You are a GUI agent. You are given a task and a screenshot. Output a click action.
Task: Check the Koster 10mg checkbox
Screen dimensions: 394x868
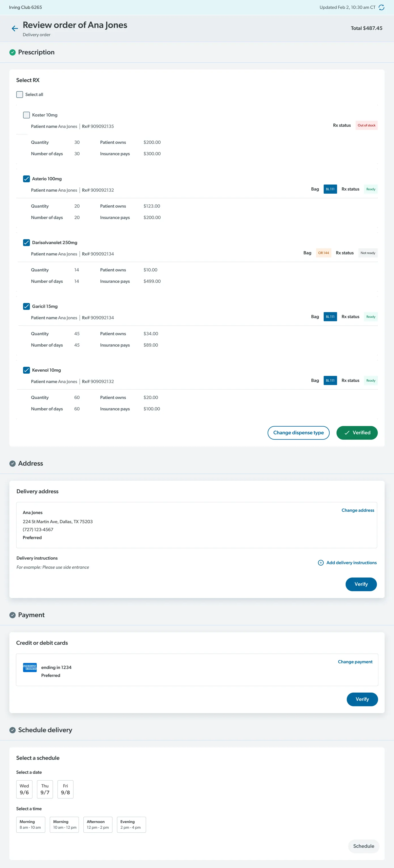[x=26, y=115]
